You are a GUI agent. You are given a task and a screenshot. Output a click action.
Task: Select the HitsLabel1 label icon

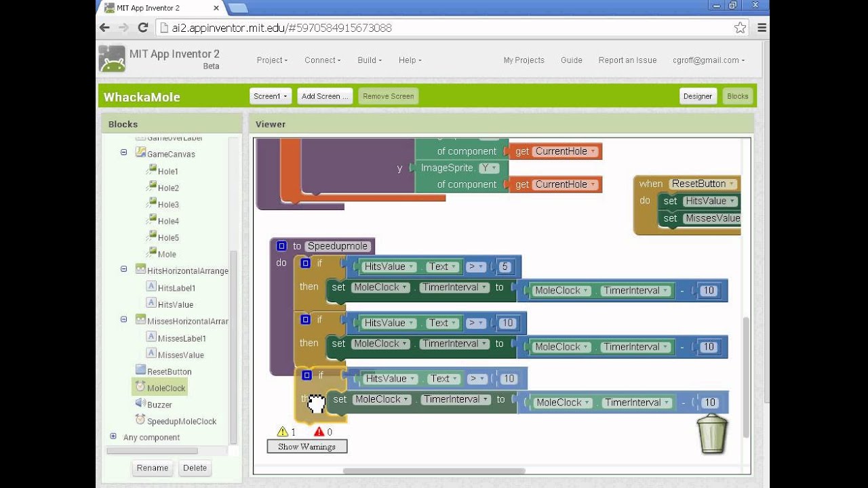pos(151,287)
